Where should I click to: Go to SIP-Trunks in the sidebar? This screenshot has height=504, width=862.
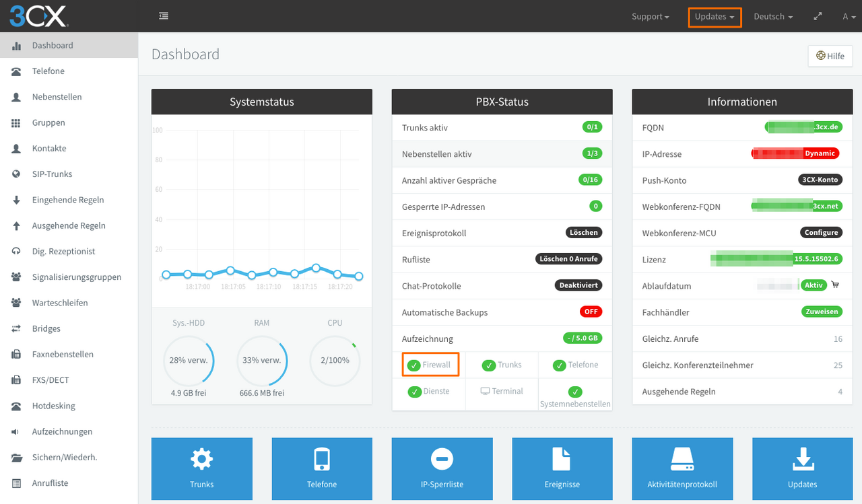click(x=52, y=174)
